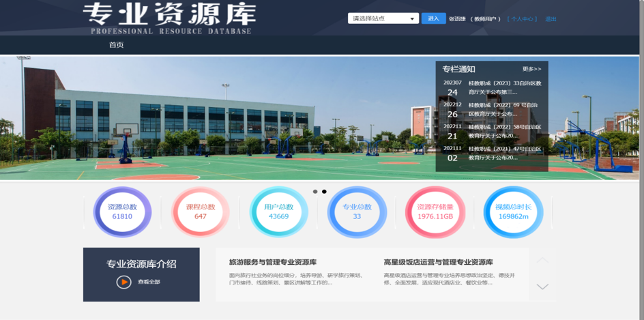The width and height of the screenshot is (644, 320).
Task: Click the 视频总时长 169862m circle
Action: pyautogui.click(x=514, y=212)
